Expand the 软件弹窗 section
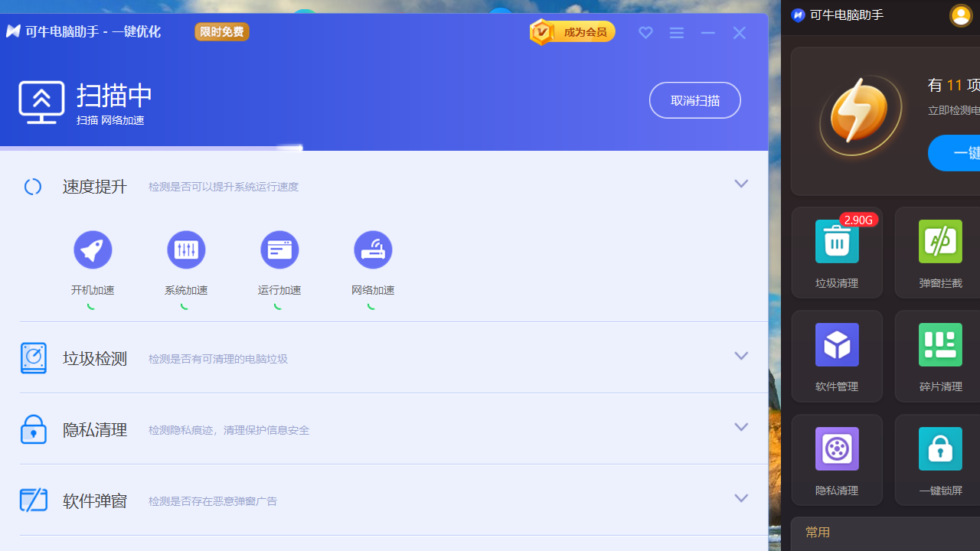Screen dimensions: 980x551 click(740, 497)
